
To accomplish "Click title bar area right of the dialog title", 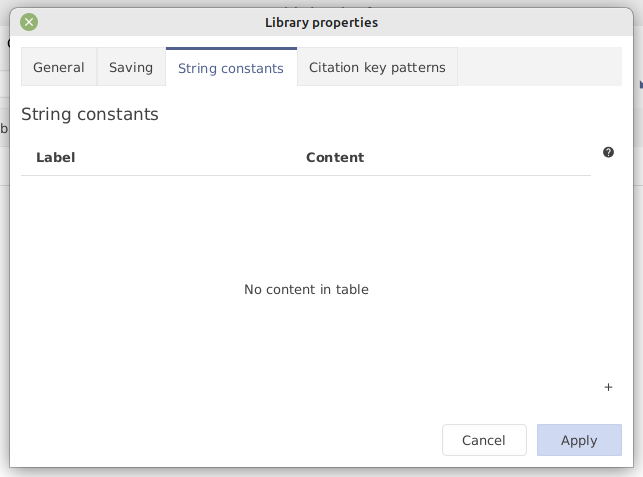I will [x=500, y=22].
